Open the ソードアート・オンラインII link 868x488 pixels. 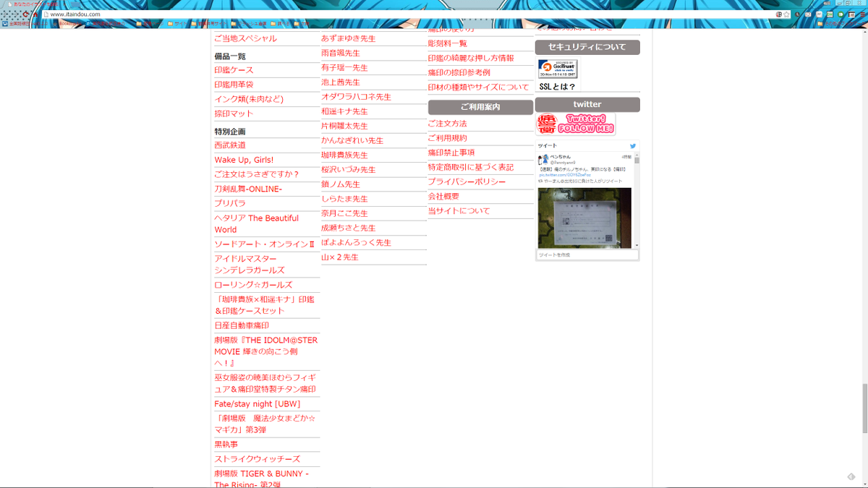264,244
